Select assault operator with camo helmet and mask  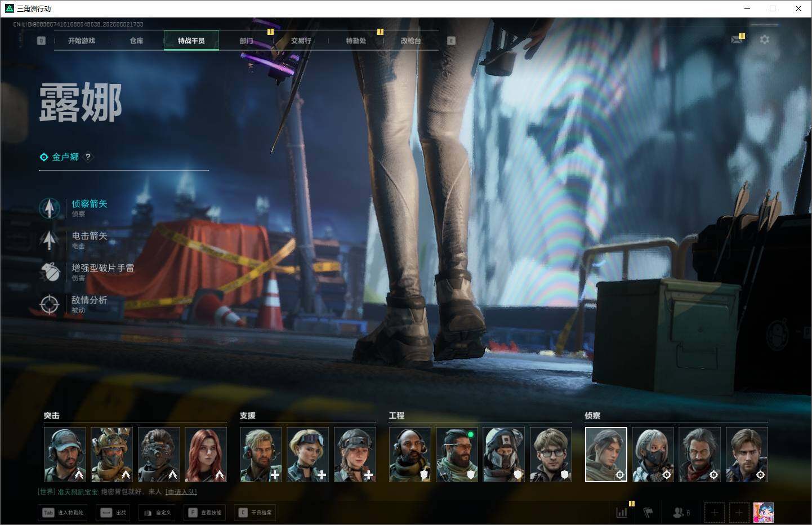click(112, 455)
